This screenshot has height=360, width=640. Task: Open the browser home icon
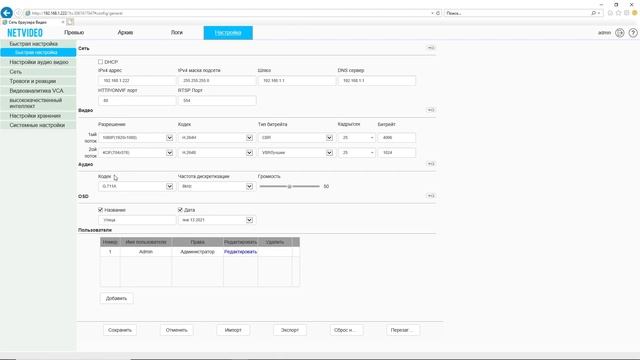pyautogui.click(x=610, y=13)
